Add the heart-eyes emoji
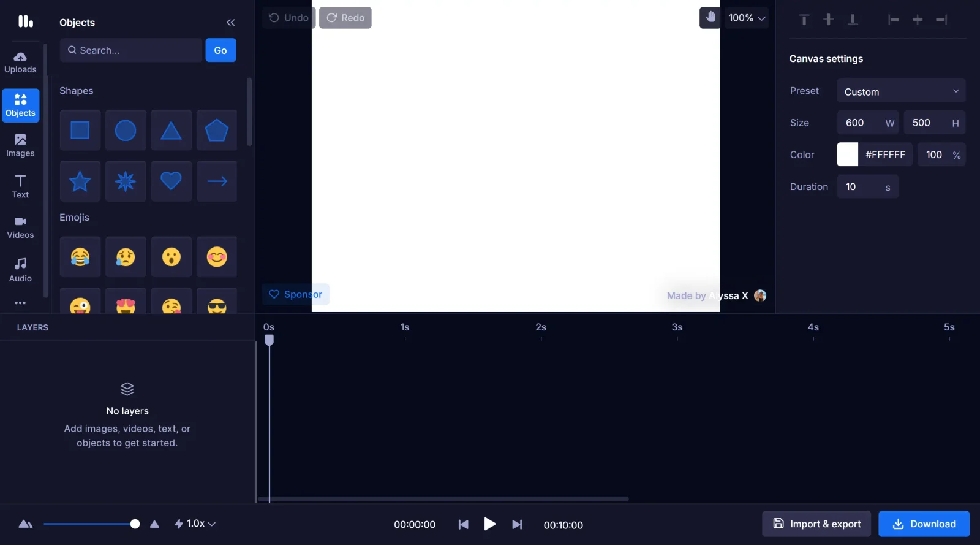This screenshot has width=980, height=545. [126, 302]
